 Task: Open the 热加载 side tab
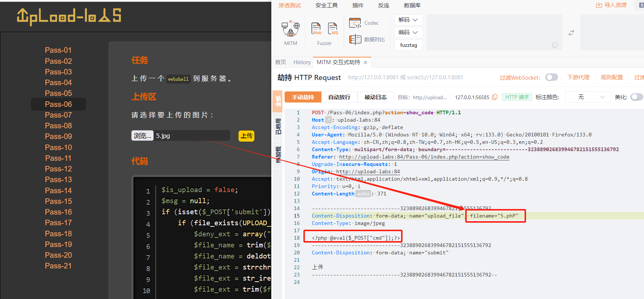click(x=278, y=154)
